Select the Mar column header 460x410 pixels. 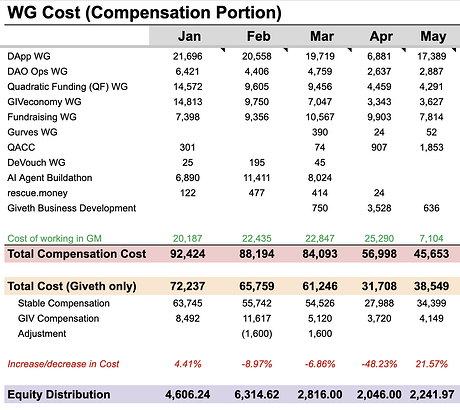click(322, 36)
